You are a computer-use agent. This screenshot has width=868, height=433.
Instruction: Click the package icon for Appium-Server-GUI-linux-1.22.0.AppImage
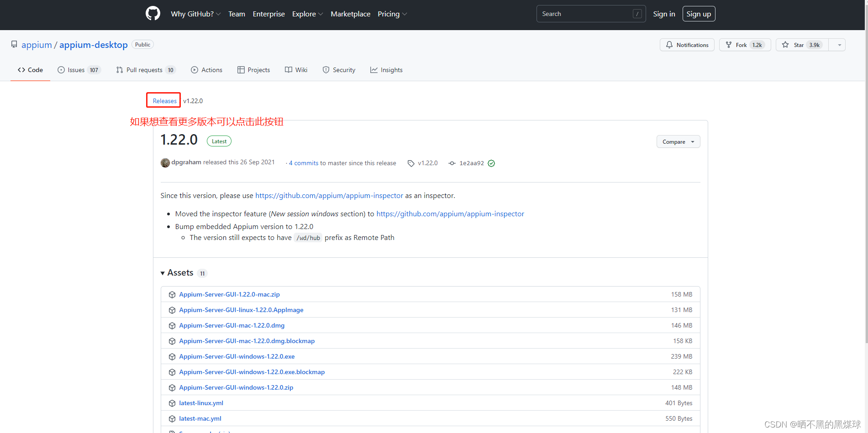pos(172,310)
